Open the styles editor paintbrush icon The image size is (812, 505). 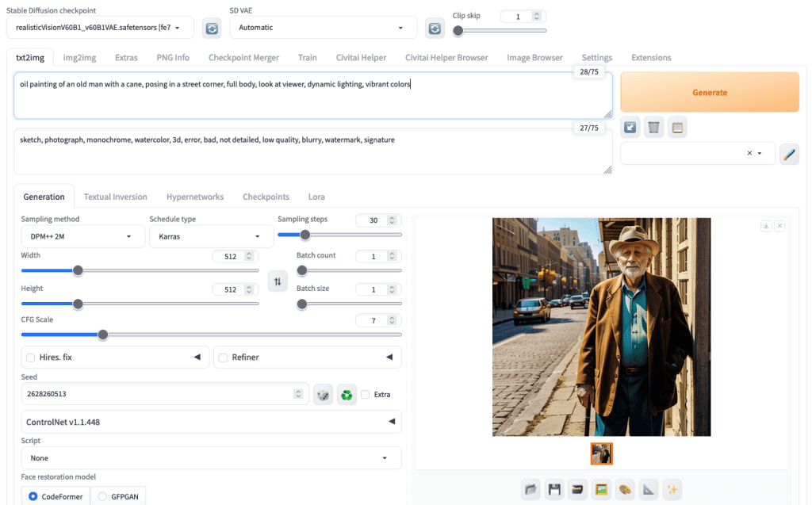(x=789, y=154)
